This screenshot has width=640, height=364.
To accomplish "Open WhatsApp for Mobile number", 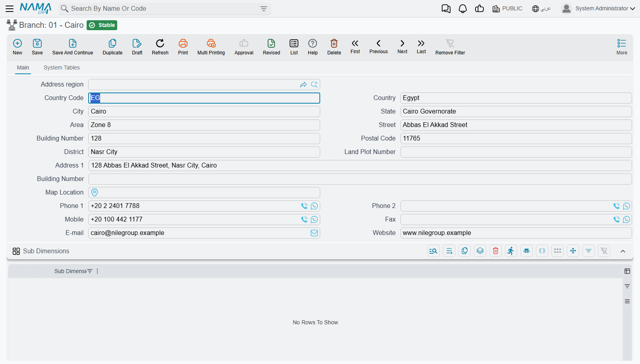I will click(314, 220).
